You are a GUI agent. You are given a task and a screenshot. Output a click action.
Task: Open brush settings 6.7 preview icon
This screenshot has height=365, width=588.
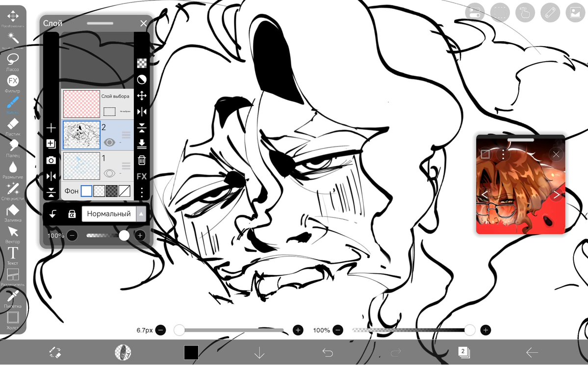123,353
